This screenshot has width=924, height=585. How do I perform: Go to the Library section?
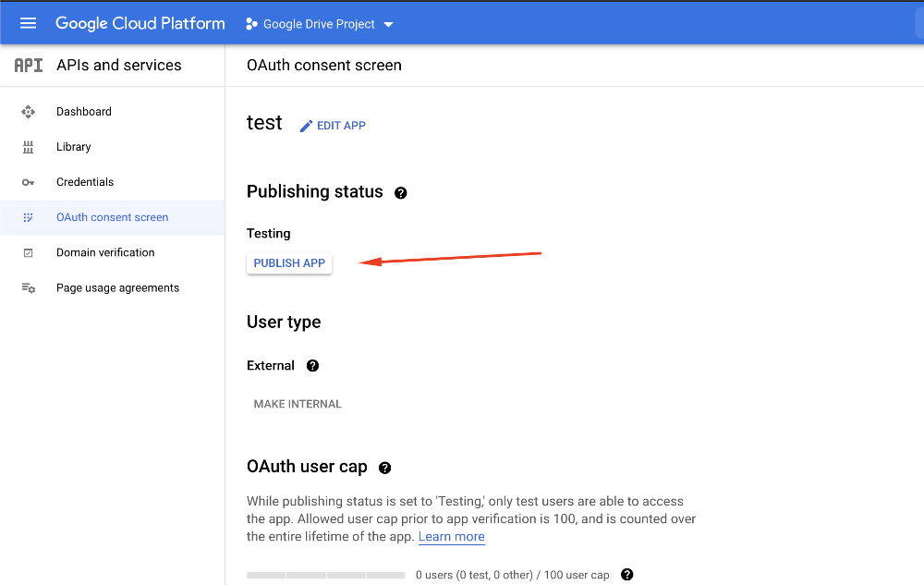pos(74,147)
